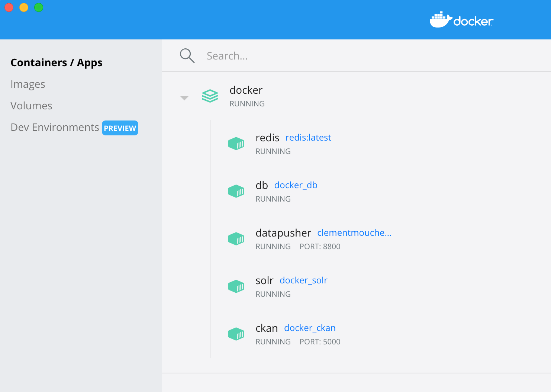The image size is (551, 392).
Task: Click the db container icon
Action: coord(236,191)
